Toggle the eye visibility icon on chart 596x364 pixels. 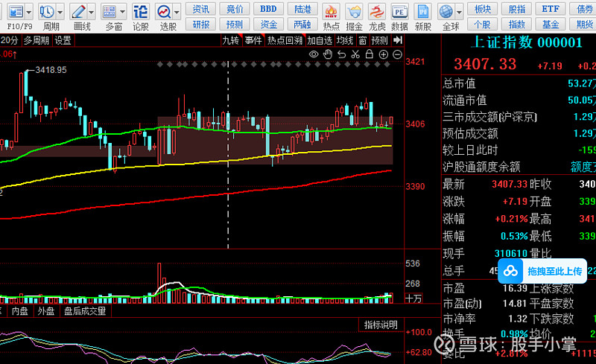pos(314,54)
